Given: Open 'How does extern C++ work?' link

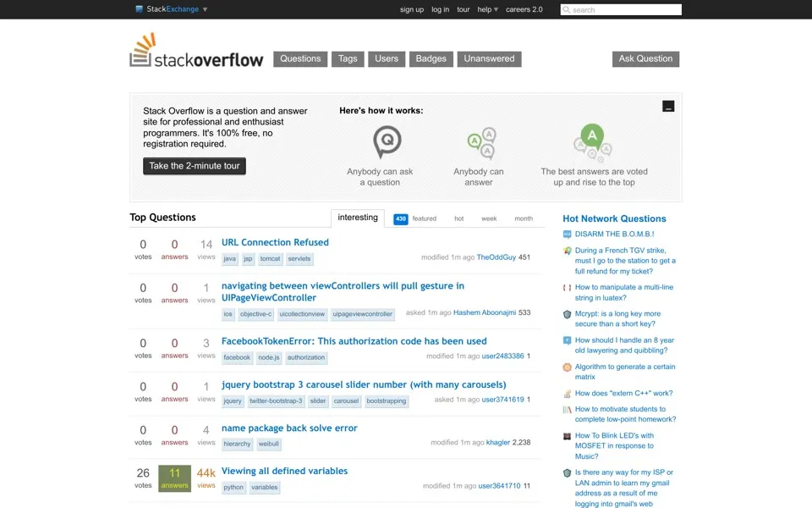Looking at the screenshot, I should [x=623, y=394].
